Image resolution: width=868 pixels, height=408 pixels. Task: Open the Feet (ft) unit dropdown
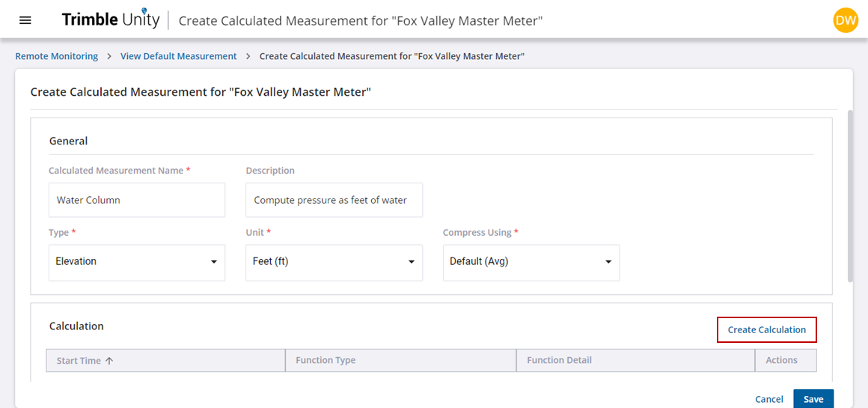pos(334,263)
